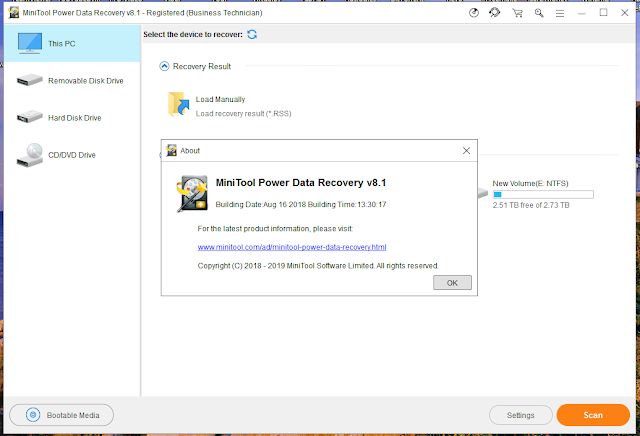Viewport: 640px width, 436px height.
Task: Confirm the About dialog with OK
Action: pyautogui.click(x=452, y=283)
